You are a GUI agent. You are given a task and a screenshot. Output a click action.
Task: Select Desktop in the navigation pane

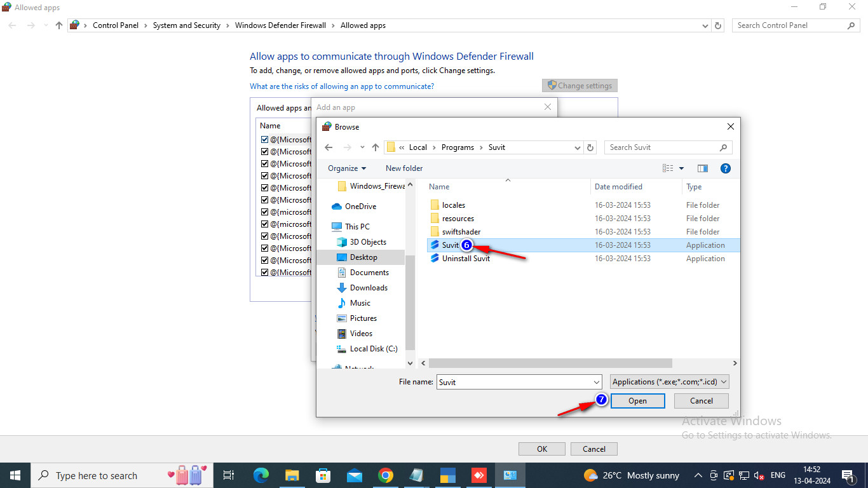click(x=363, y=257)
